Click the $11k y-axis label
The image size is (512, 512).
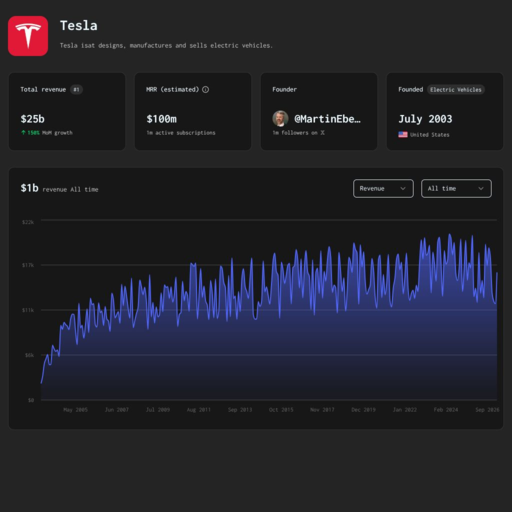[x=28, y=310]
